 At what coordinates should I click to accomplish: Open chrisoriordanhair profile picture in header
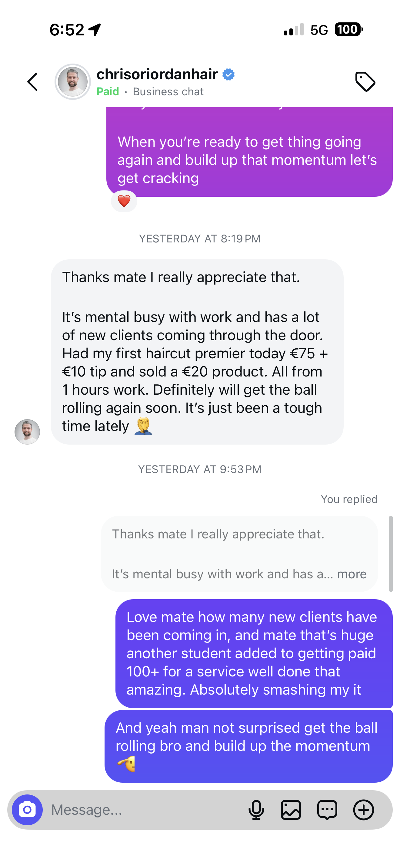(x=73, y=82)
